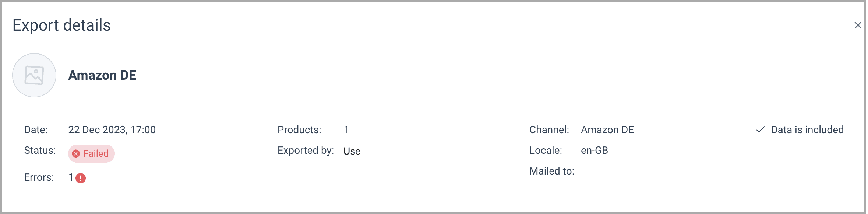
Task: Close the Export details dialog
Action: click(858, 25)
